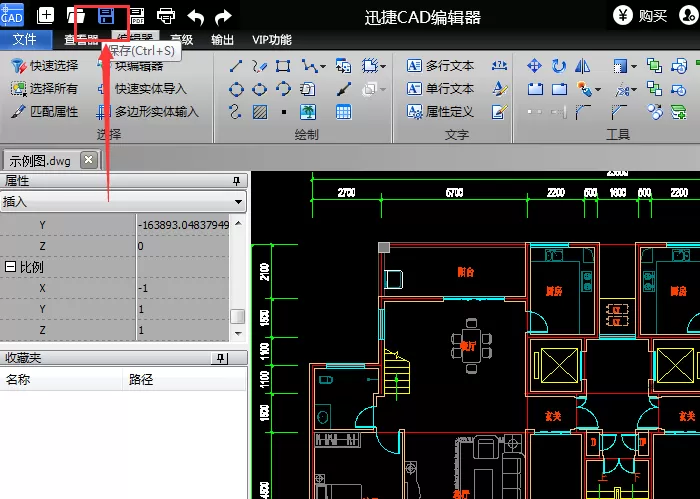Click the 匹配属性 button
The image size is (700, 499).
[44, 112]
